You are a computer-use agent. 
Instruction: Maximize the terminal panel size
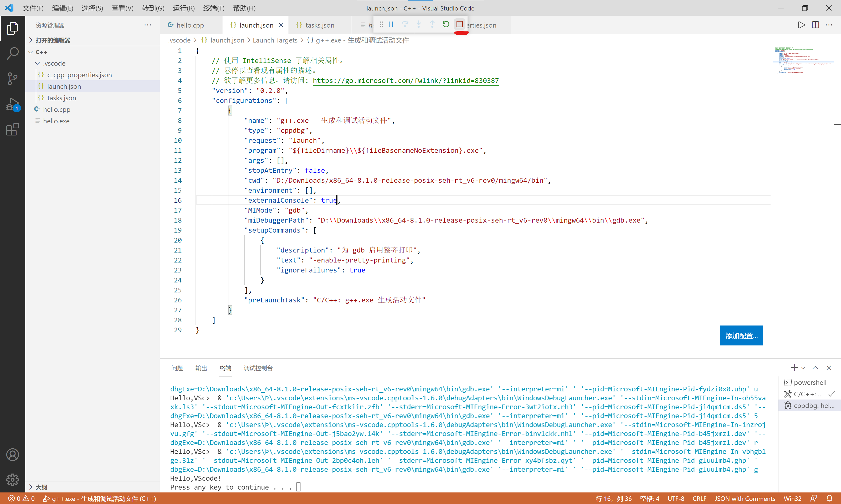pyautogui.click(x=815, y=368)
